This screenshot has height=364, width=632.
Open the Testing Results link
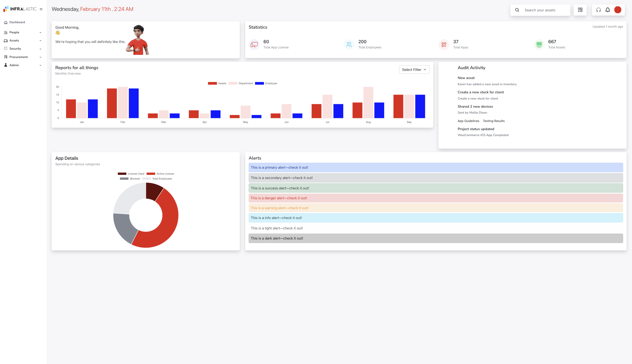[494, 121]
